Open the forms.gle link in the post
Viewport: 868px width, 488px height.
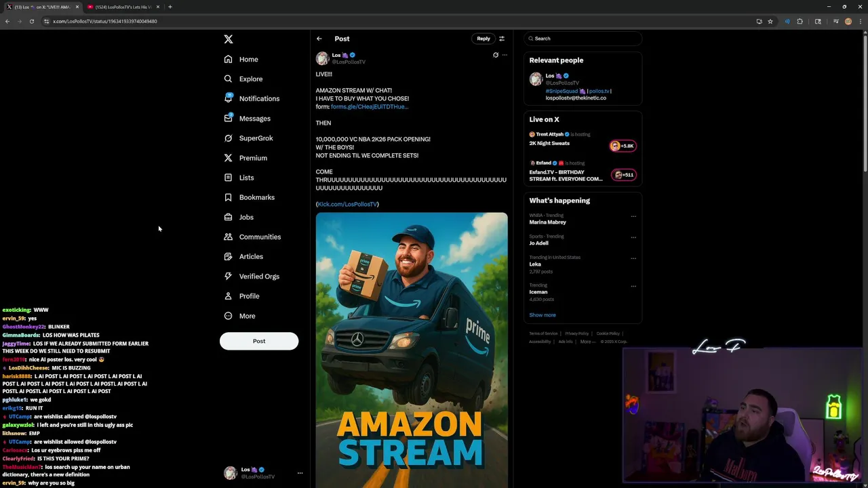pyautogui.click(x=370, y=106)
